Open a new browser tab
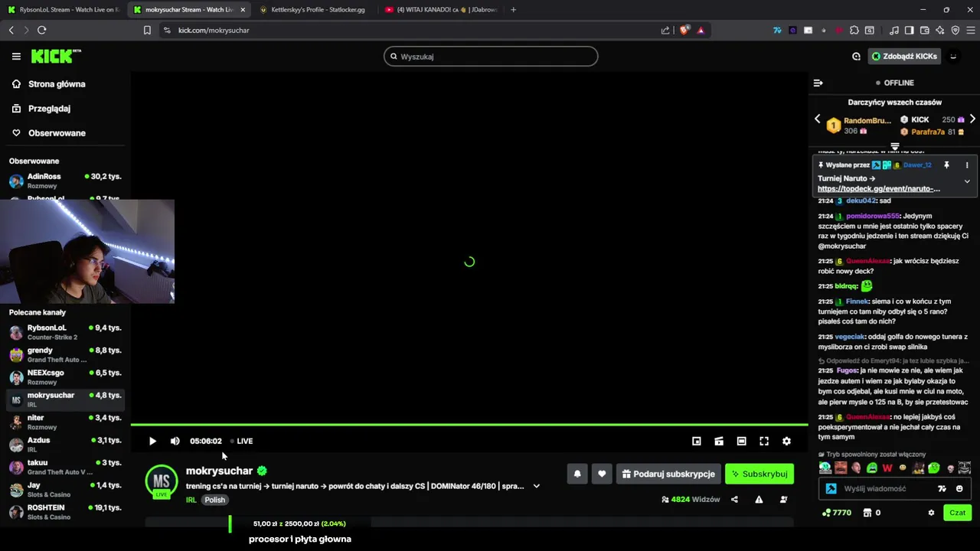The width and height of the screenshot is (980, 551). tap(513, 10)
